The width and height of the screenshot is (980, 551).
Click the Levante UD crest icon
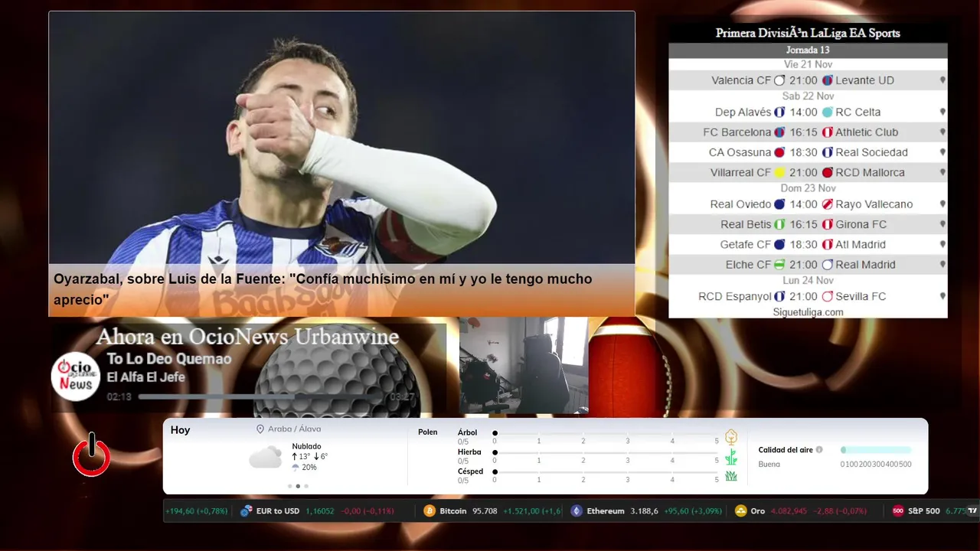pyautogui.click(x=827, y=80)
